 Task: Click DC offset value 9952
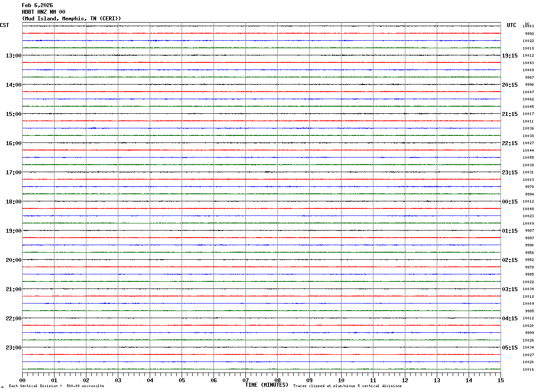[529, 260]
